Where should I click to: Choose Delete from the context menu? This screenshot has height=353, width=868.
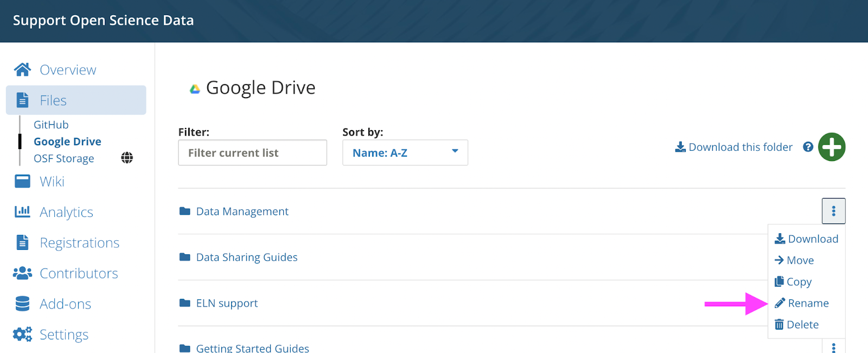(796, 325)
